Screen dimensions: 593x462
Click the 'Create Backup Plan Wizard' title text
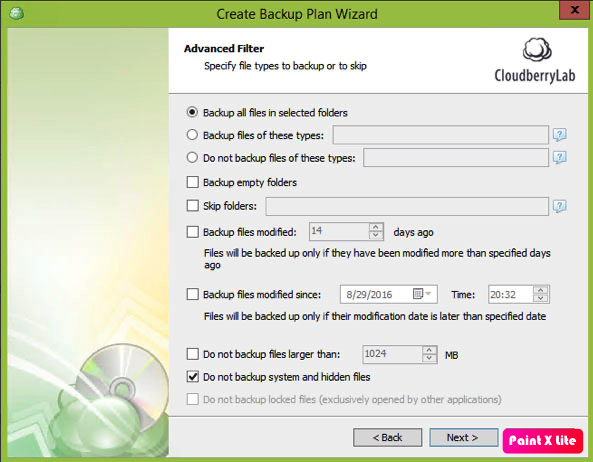(x=297, y=14)
